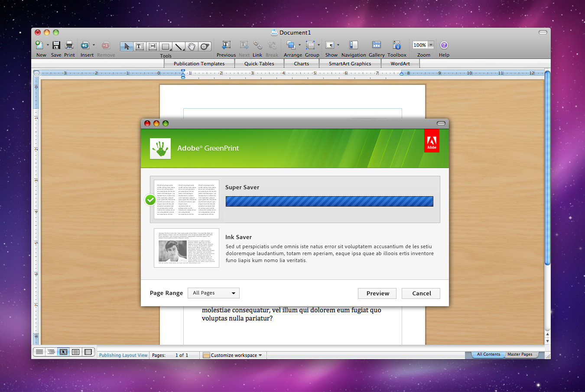
Task: Click the scroll up arrow
Action: tap(547, 334)
